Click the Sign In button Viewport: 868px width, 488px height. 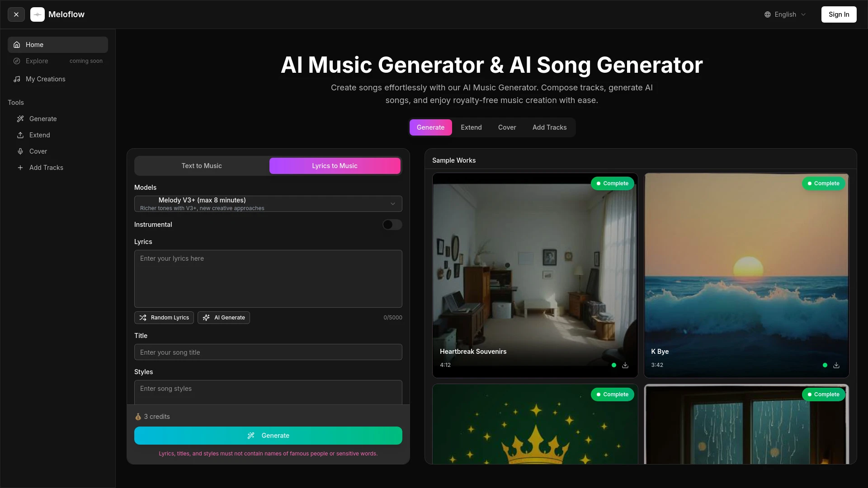[839, 14]
